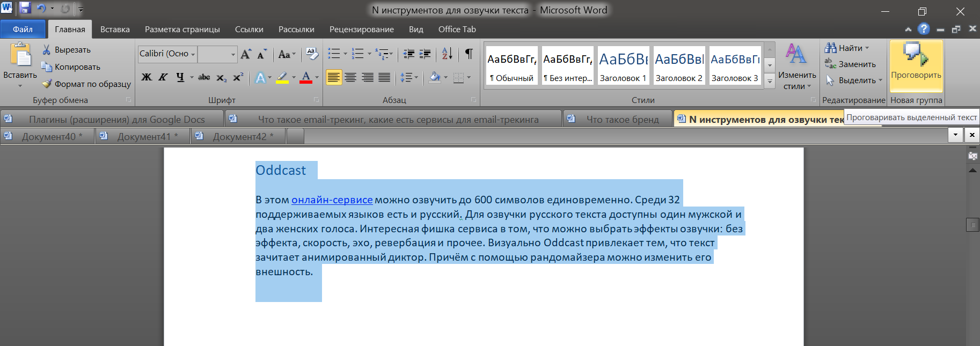Align text left

(334, 78)
